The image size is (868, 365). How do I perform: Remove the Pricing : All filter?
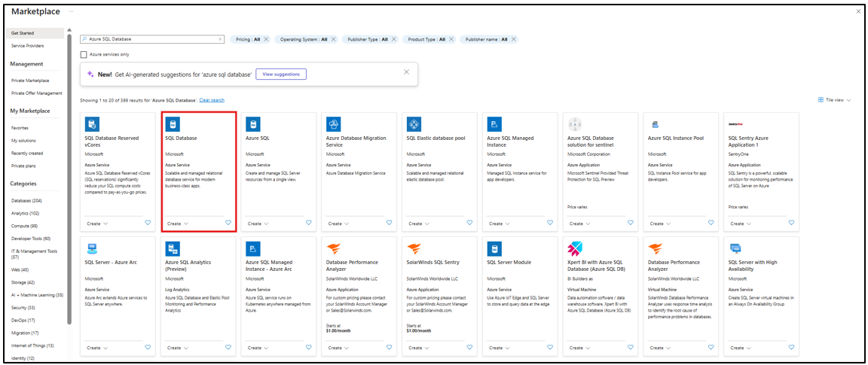(265, 39)
